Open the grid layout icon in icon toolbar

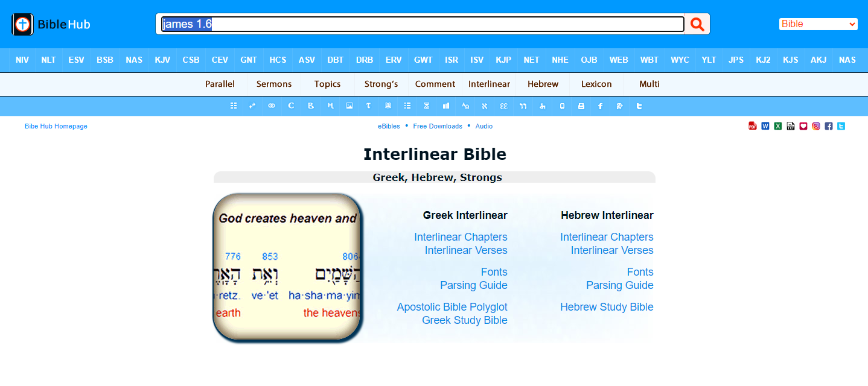coord(234,106)
